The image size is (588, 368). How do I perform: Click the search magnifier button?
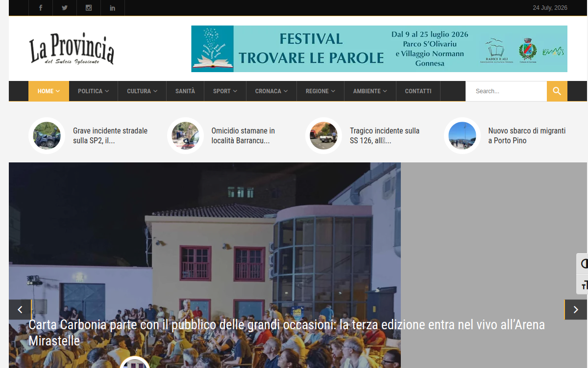557,91
